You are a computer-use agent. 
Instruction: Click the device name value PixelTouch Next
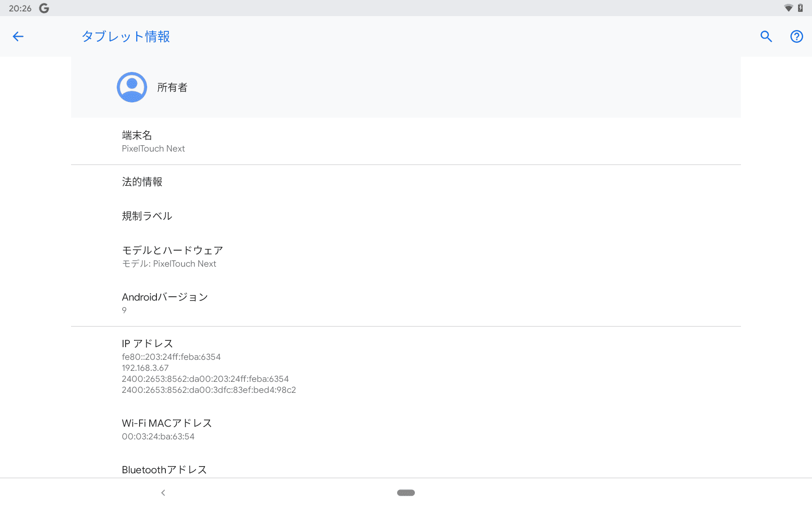point(153,149)
